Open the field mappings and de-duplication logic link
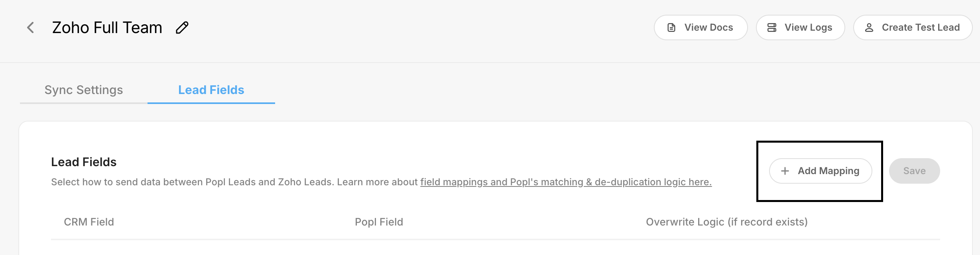The width and height of the screenshot is (980, 255). (x=566, y=182)
